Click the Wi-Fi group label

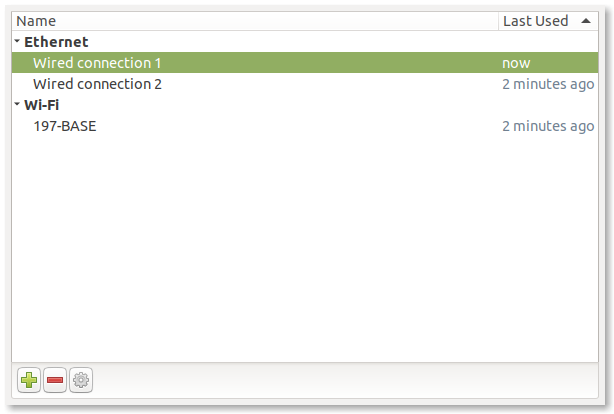[43, 104]
